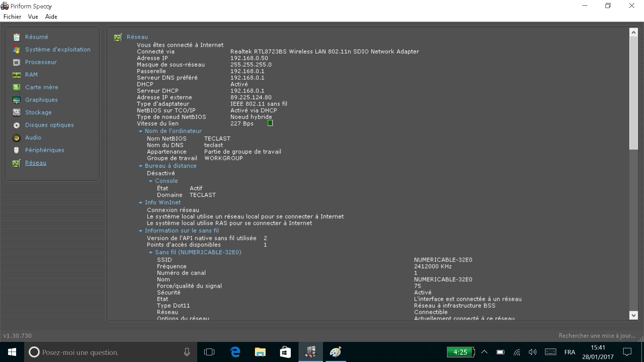Collapse the Info WinInet section
This screenshot has height=362, width=644.
tap(141, 203)
